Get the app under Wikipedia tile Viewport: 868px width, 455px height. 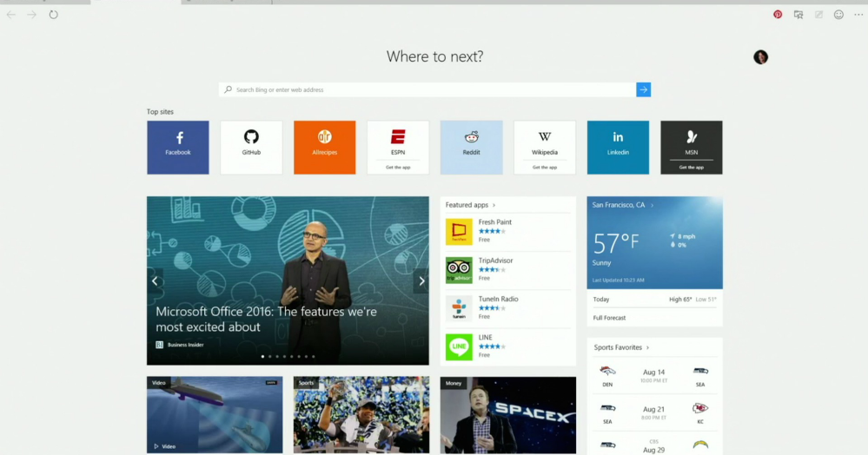545,168
